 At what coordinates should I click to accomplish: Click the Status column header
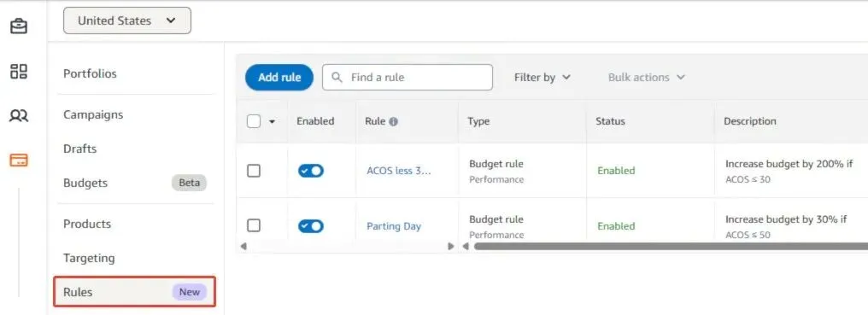pyautogui.click(x=610, y=121)
